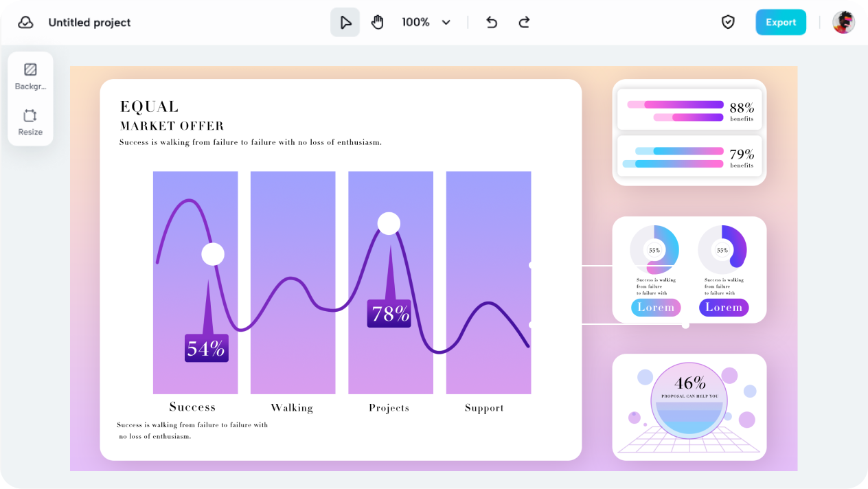Undo the last action
The image size is (868, 489).
coord(492,23)
